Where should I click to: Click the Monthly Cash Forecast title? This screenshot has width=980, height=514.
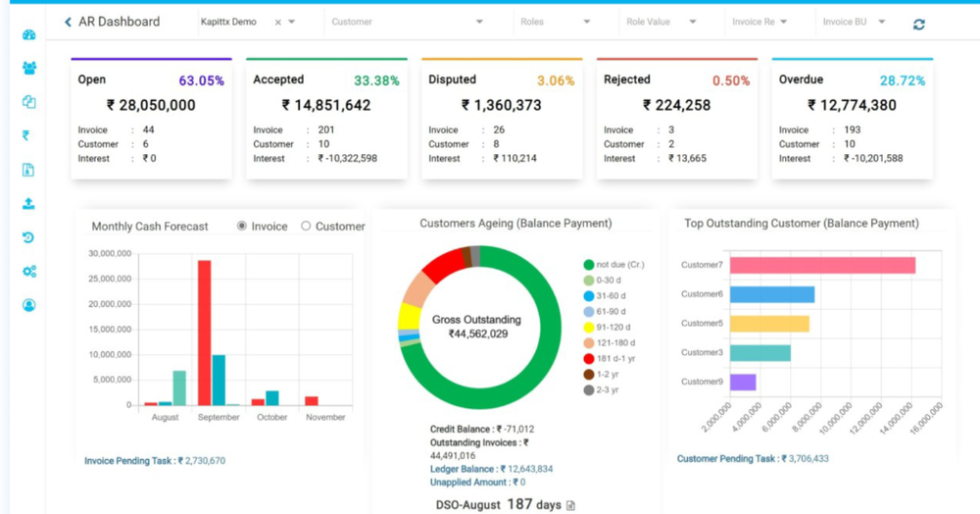(x=150, y=227)
